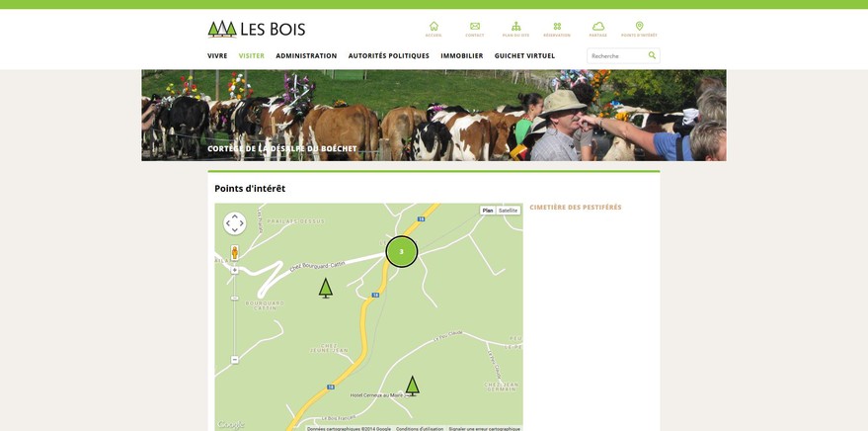This screenshot has width=868, height=431.
Task: Open the Points d'intérêt pin icon
Action: pos(639,29)
